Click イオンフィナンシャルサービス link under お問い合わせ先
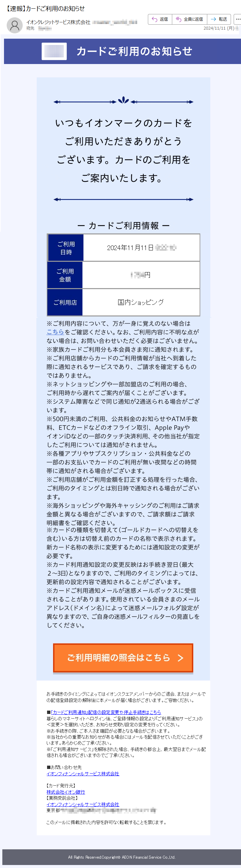 83,774
